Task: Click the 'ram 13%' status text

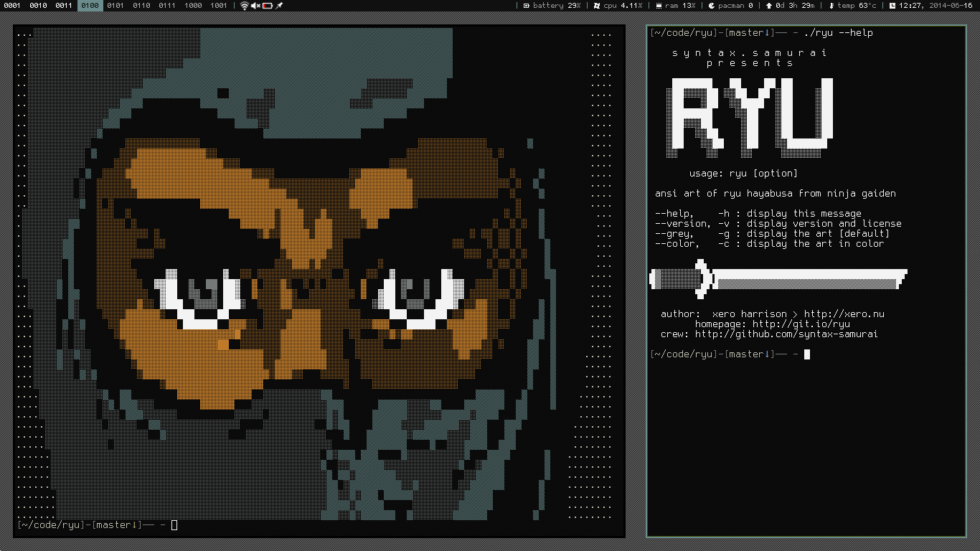Action: tap(680, 6)
